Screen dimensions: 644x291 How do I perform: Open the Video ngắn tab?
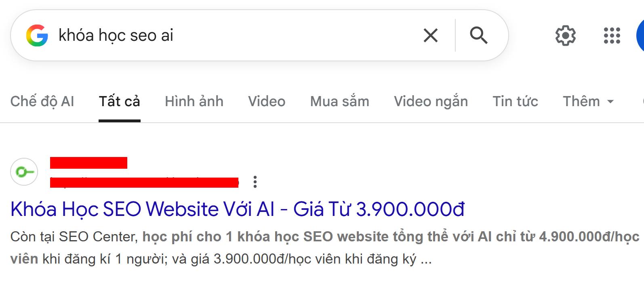click(x=431, y=101)
